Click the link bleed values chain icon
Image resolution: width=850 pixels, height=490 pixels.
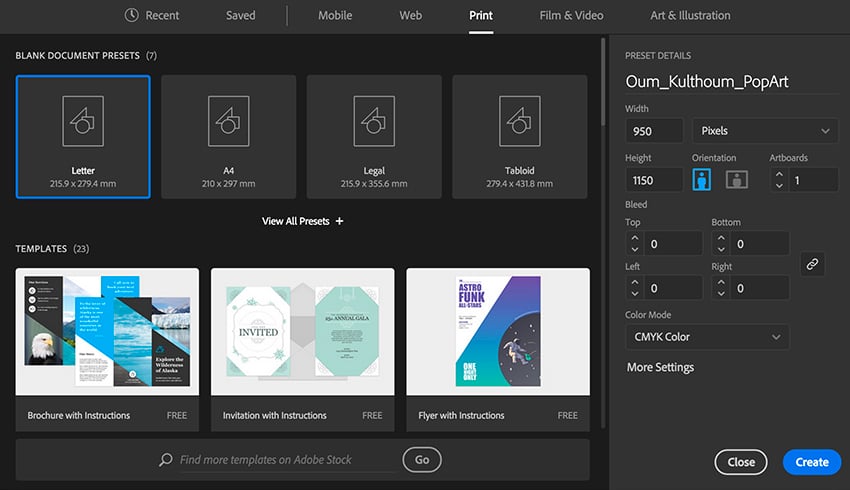click(812, 264)
